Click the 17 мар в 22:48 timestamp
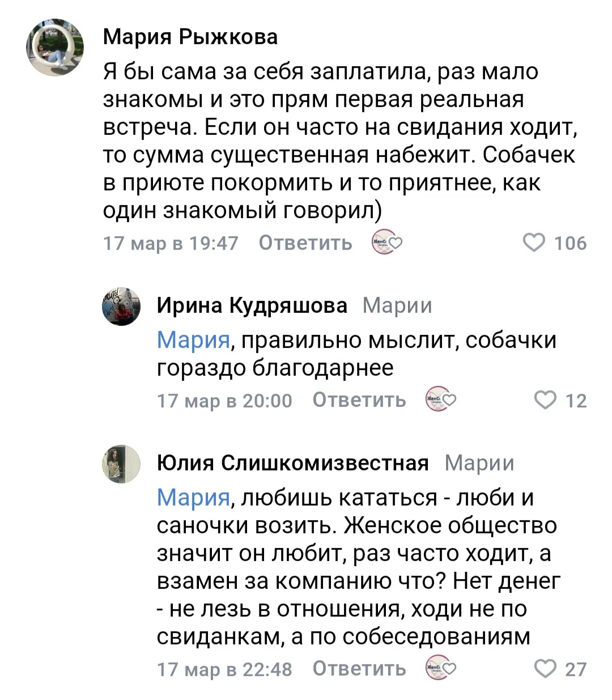 [224, 669]
